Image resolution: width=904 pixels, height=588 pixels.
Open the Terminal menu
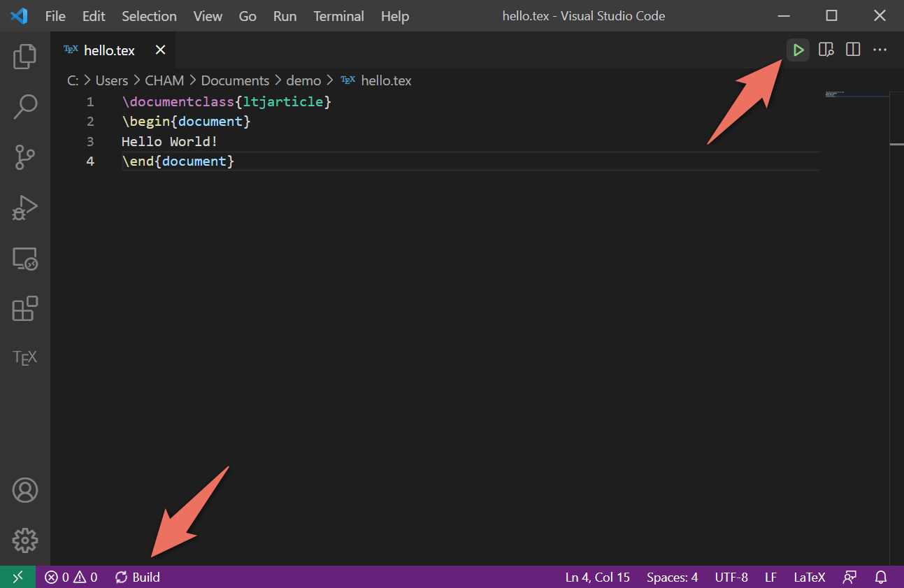coord(338,15)
